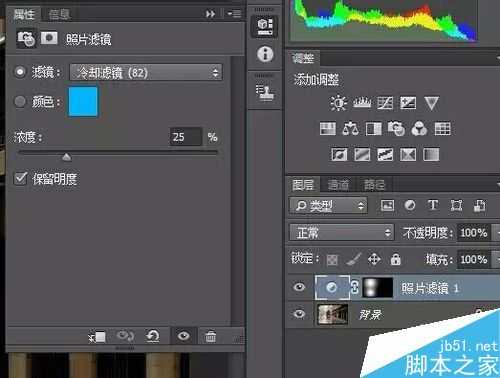500x378 pixels.
Task: Delete this adjustment layer trash button
Action: 211,336
